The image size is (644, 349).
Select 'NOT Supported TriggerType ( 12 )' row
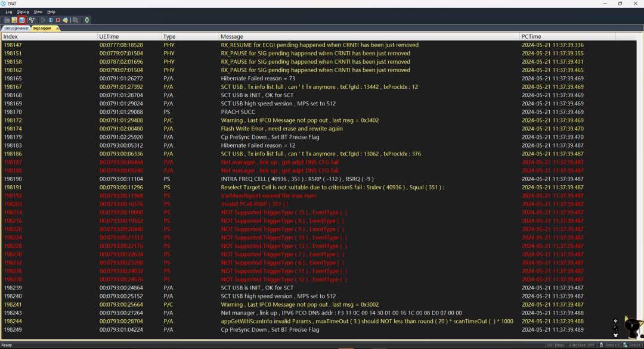(318, 279)
